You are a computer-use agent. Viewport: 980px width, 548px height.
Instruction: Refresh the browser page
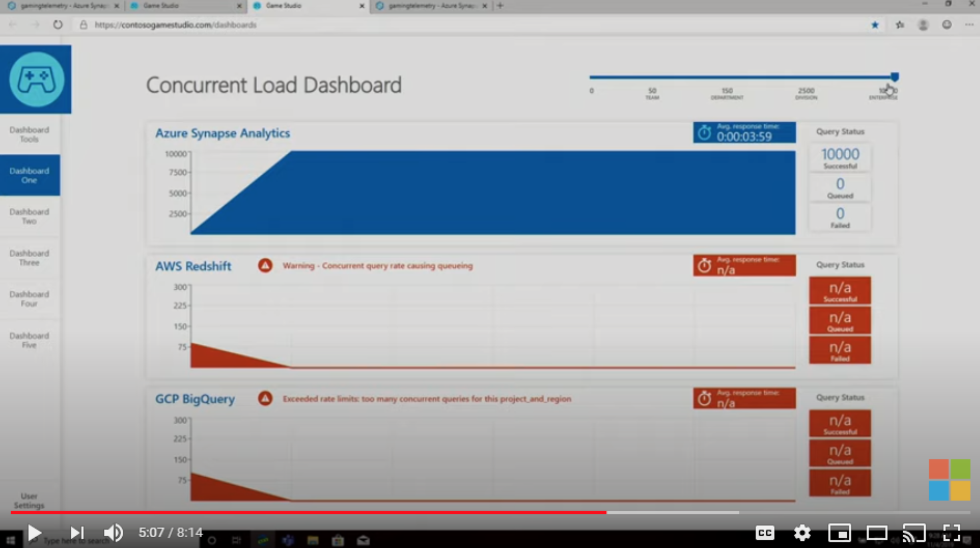click(x=58, y=25)
